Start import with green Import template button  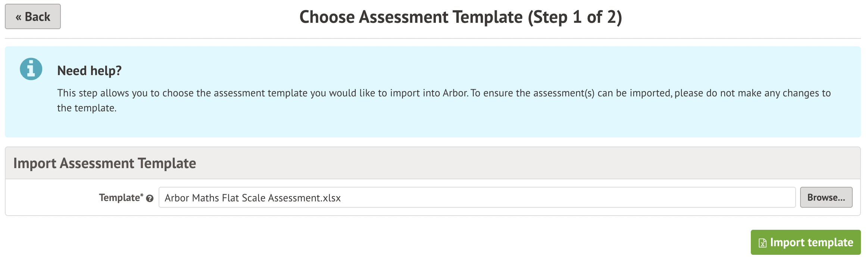[x=805, y=242]
